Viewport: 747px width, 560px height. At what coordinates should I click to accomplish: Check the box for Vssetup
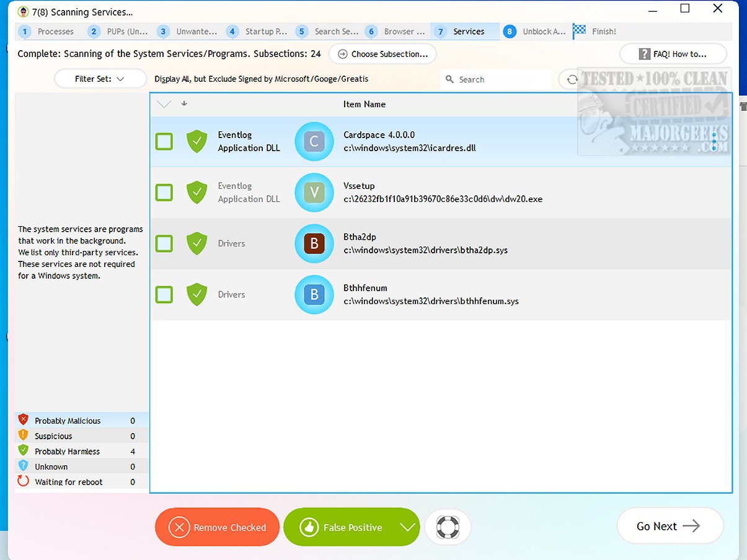[164, 193]
